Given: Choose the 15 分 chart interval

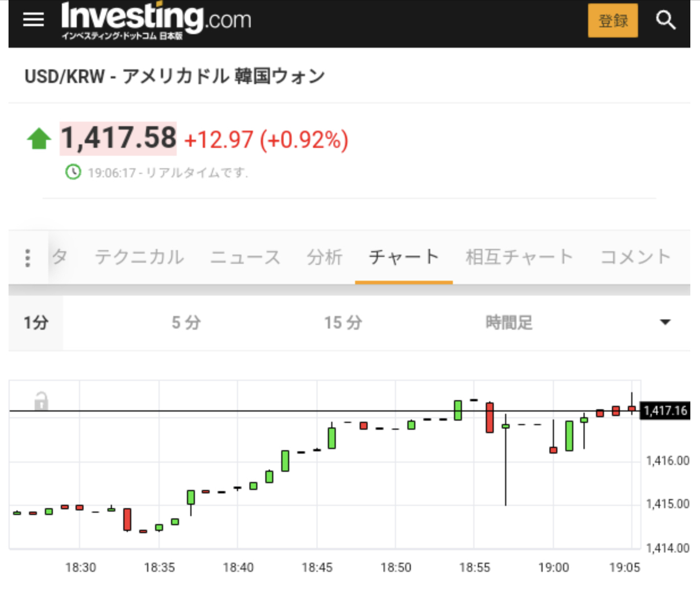Looking at the screenshot, I should 343,323.
